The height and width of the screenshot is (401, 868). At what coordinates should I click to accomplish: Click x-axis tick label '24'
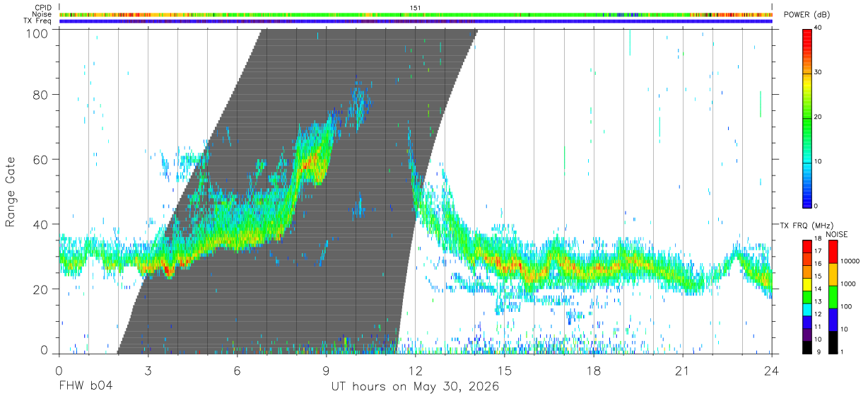772,371
